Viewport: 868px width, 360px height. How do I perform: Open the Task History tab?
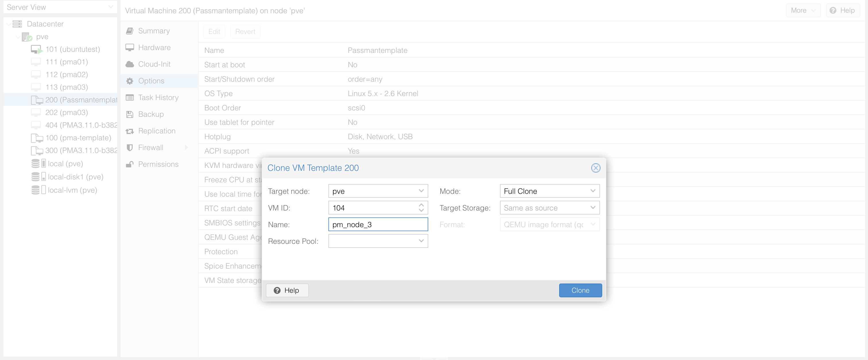click(x=158, y=98)
